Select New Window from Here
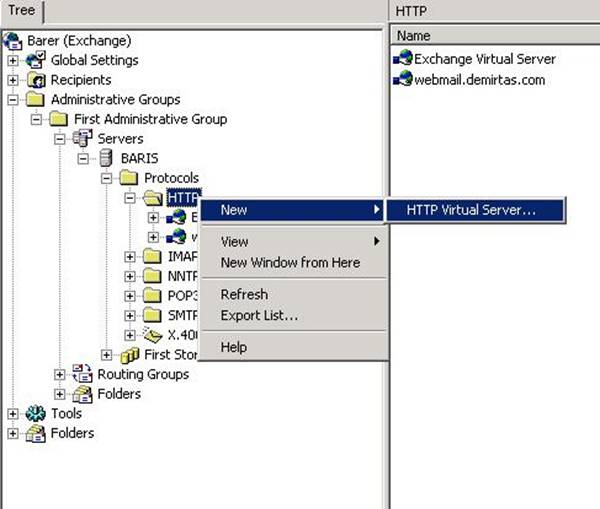 click(293, 263)
